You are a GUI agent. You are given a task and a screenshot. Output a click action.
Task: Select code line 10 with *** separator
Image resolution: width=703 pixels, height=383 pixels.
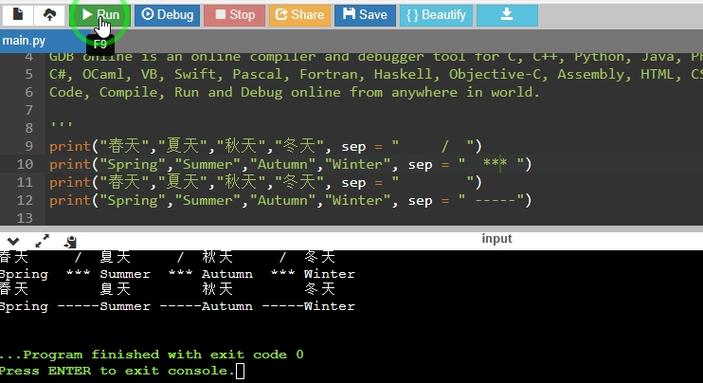point(291,164)
